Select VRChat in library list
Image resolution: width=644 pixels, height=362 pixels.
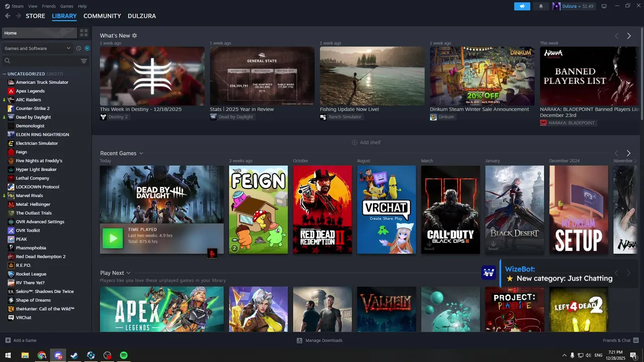[24, 318]
